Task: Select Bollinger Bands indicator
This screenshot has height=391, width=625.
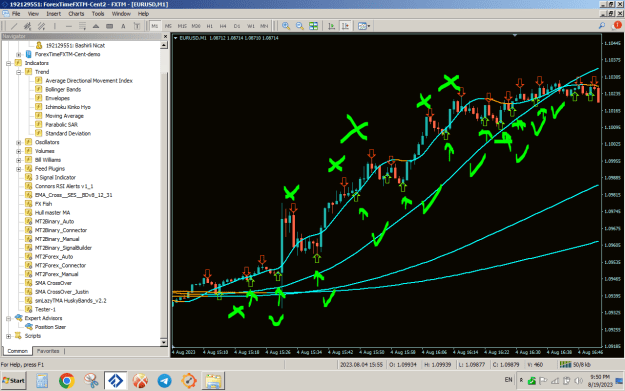Action: tap(63, 89)
